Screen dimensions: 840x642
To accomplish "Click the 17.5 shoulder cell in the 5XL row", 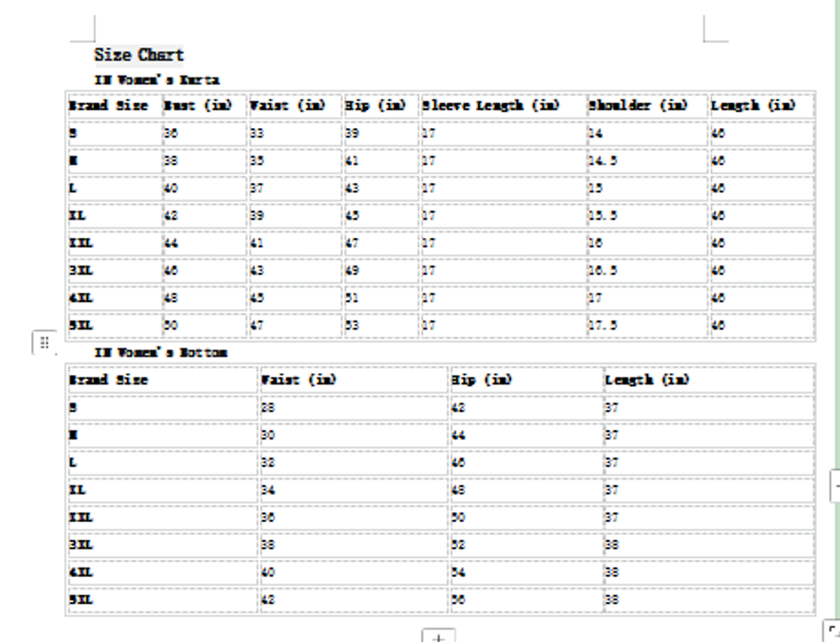I will tap(603, 326).
